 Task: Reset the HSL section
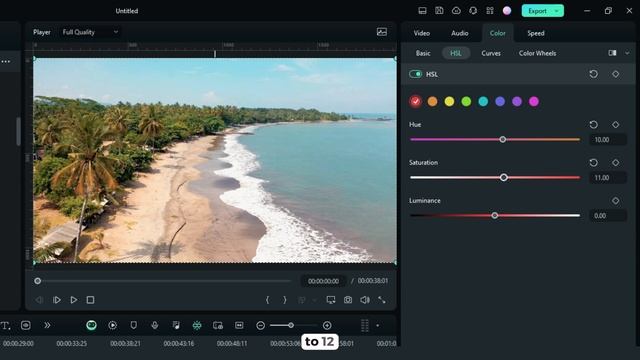click(x=593, y=74)
